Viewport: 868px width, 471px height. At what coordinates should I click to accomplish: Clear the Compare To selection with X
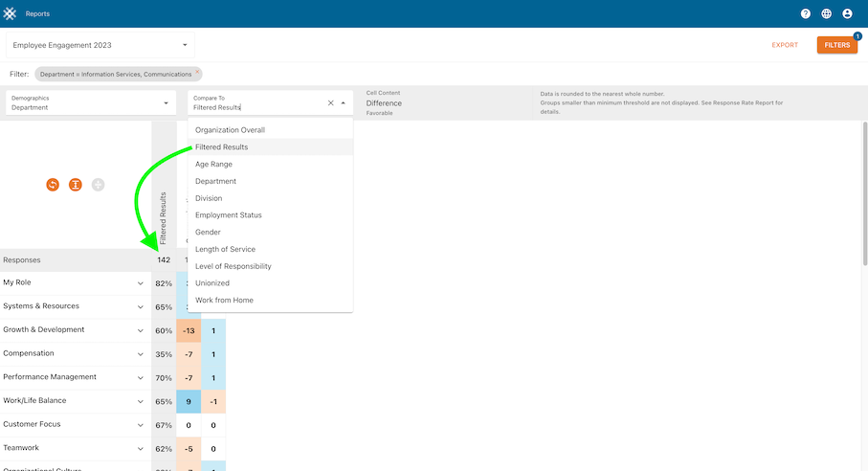pyautogui.click(x=331, y=102)
